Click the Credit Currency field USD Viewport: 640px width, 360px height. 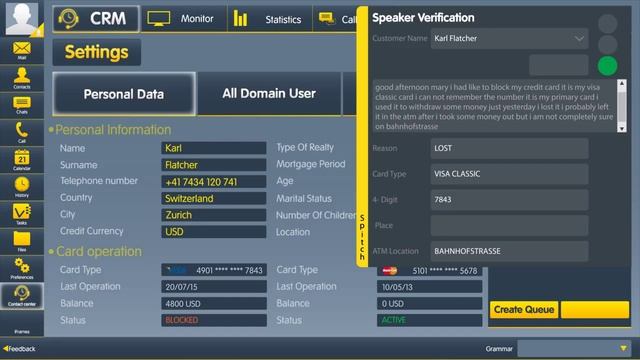[x=214, y=232]
